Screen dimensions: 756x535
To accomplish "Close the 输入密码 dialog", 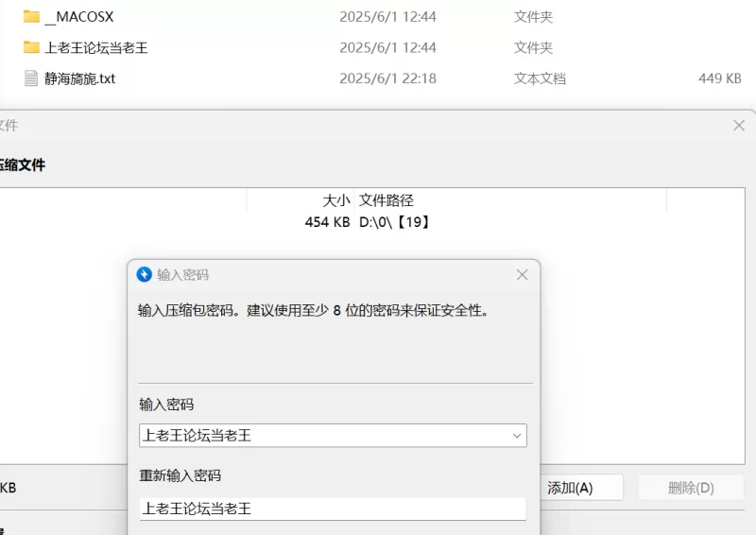I will pos(523,274).
